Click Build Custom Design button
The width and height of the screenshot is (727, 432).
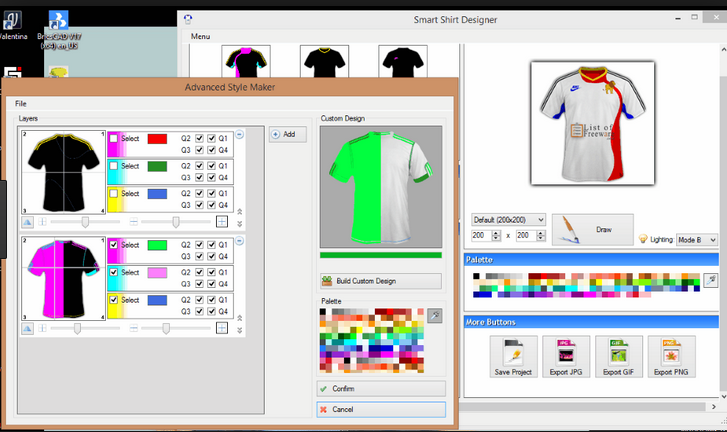(x=381, y=281)
